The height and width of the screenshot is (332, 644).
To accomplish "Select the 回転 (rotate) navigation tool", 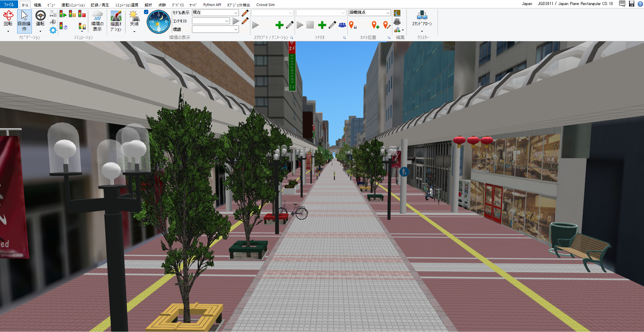I will 8,18.
